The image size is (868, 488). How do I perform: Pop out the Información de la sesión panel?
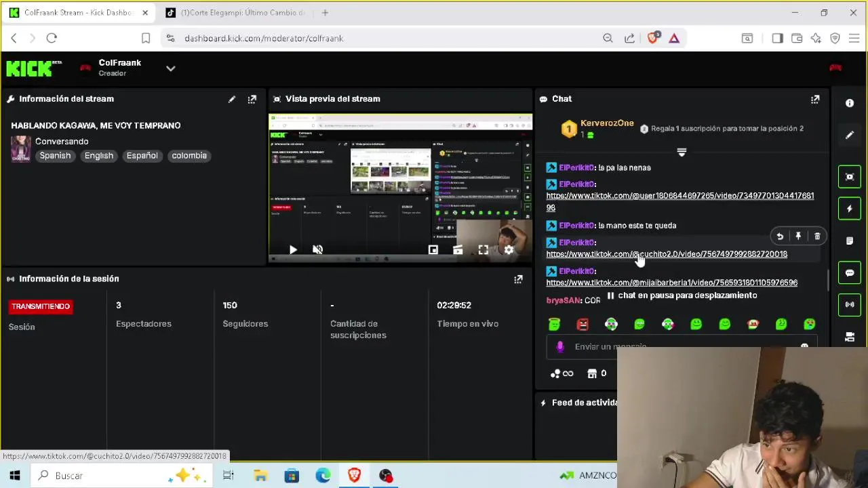tap(518, 279)
